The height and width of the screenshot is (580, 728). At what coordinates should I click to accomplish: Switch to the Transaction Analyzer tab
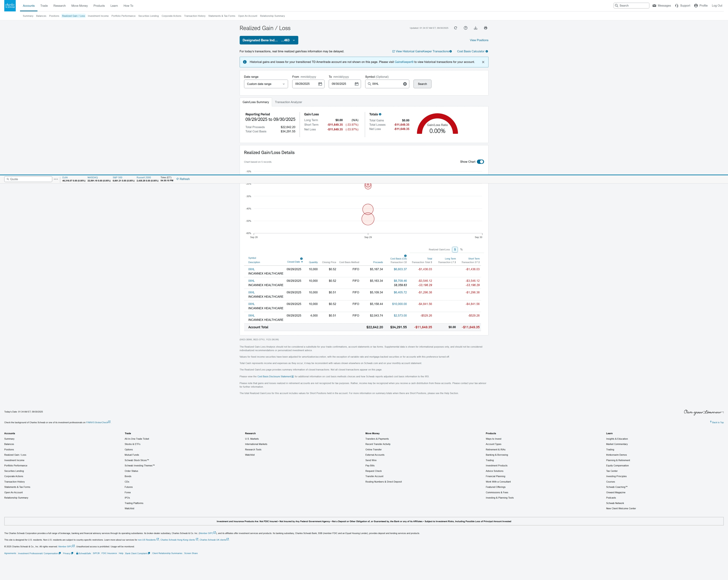[288, 102]
